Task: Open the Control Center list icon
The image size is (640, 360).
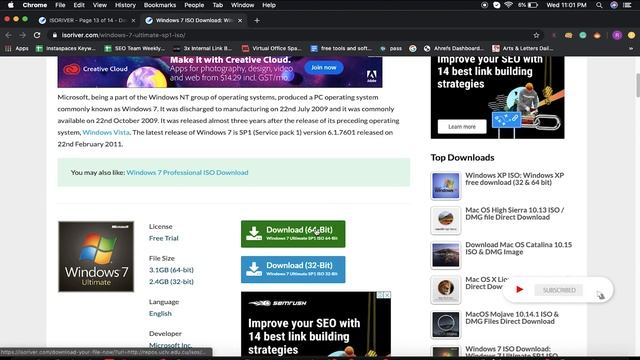Action: [627, 5]
